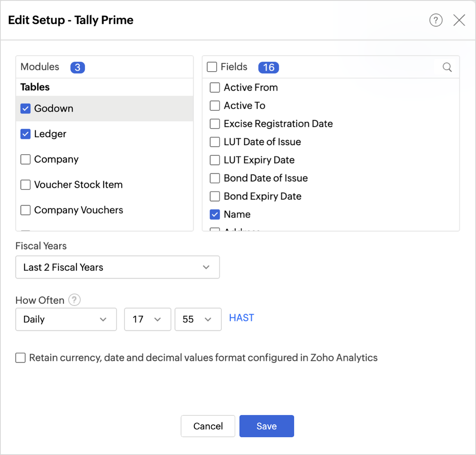
Task: Uncheck the Name field checkbox
Action: (215, 214)
